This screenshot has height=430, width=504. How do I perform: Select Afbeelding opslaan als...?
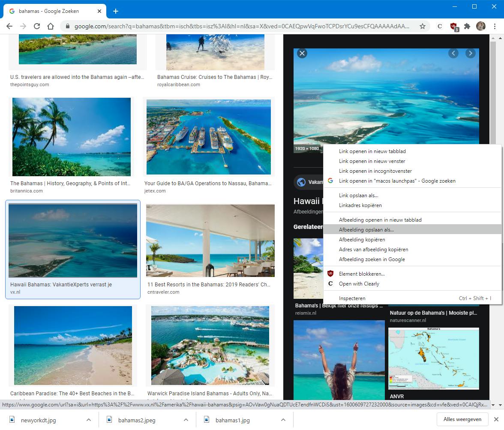tap(412, 230)
